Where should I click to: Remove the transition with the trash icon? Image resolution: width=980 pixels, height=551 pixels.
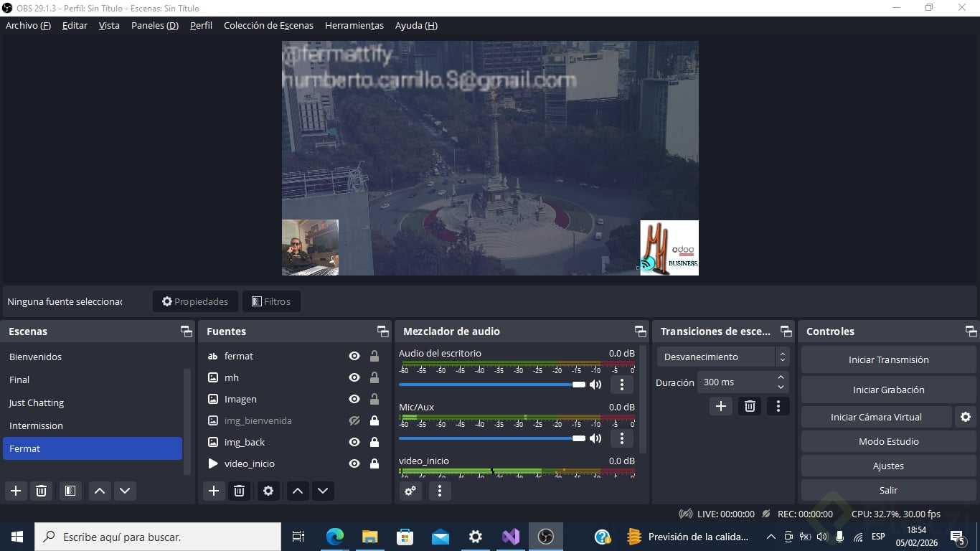click(x=750, y=406)
